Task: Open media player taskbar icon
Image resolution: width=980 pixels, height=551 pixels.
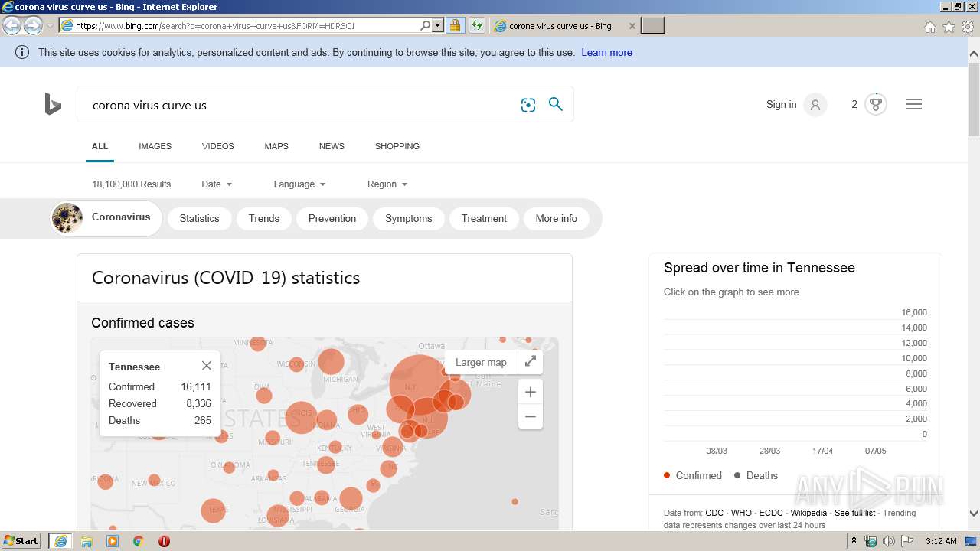Action: tap(113, 541)
